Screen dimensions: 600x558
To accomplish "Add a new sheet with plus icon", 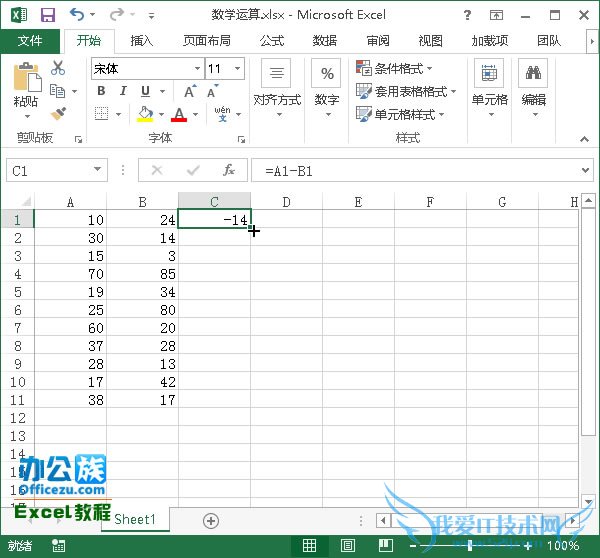I will click(x=210, y=520).
